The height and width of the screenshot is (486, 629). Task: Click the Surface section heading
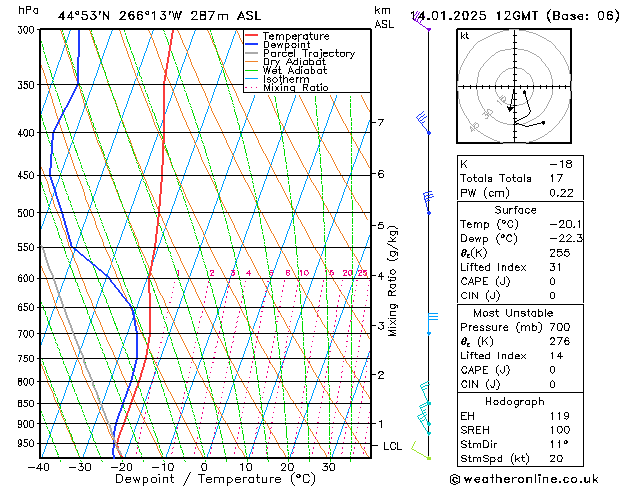coord(515,210)
